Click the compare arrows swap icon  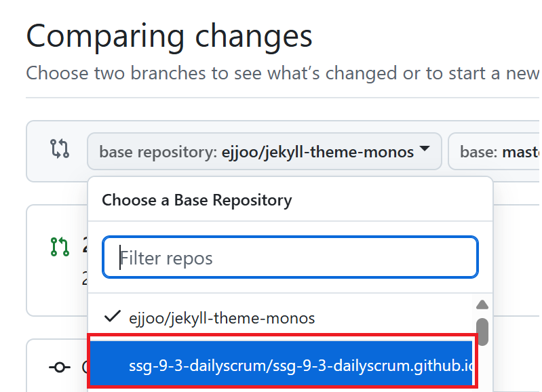tap(60, 149)
